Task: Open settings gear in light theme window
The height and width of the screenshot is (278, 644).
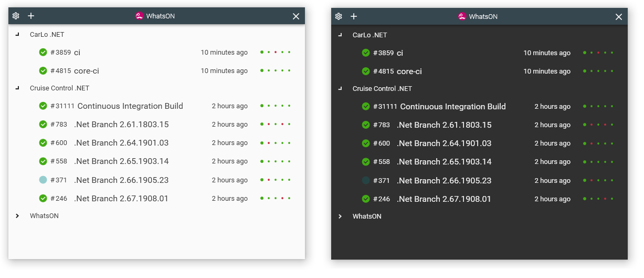Action: click(16, 16)
